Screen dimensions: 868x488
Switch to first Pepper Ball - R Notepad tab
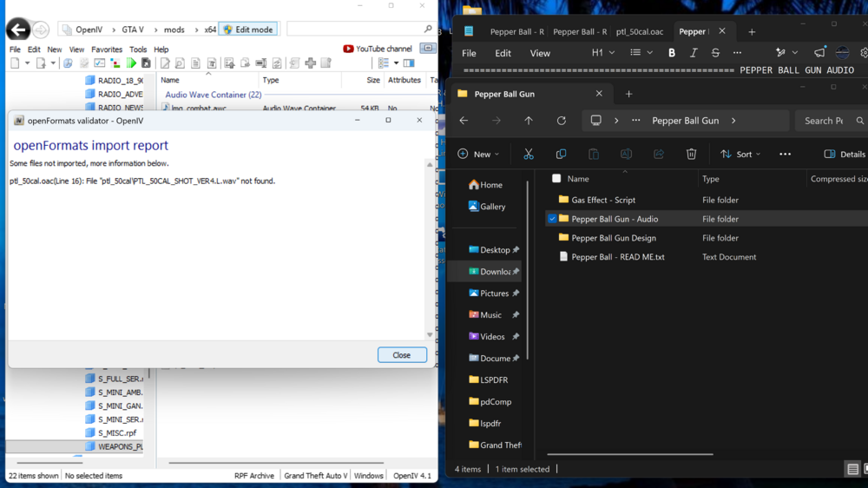tap(517, 31)
